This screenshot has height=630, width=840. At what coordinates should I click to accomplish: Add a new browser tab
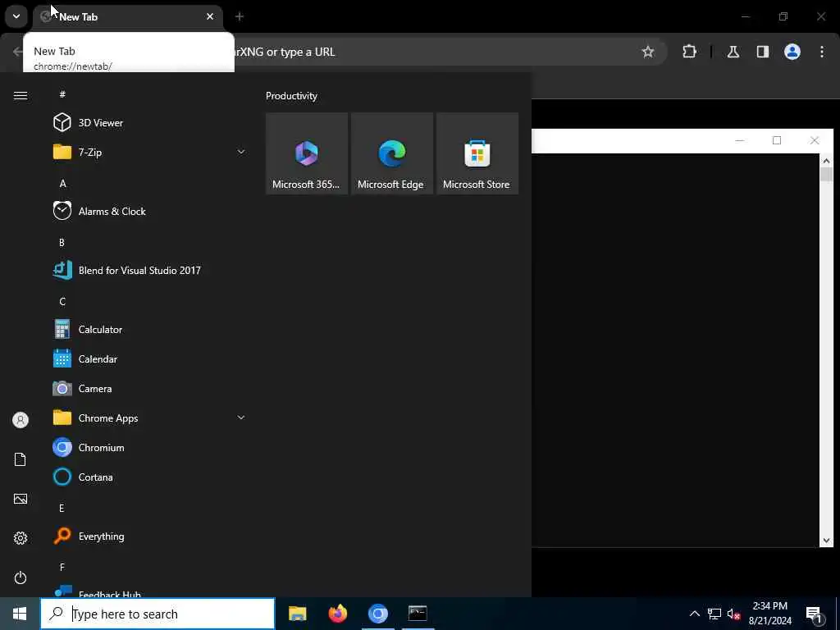click(x=240, y=16)
